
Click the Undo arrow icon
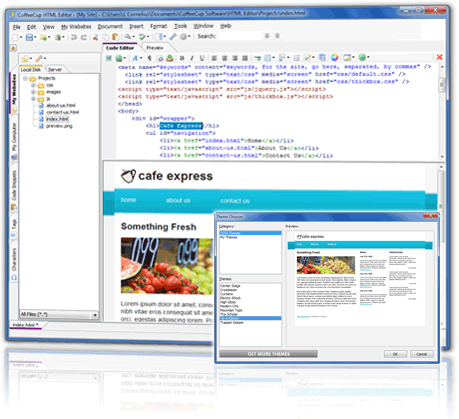(74, 37)
